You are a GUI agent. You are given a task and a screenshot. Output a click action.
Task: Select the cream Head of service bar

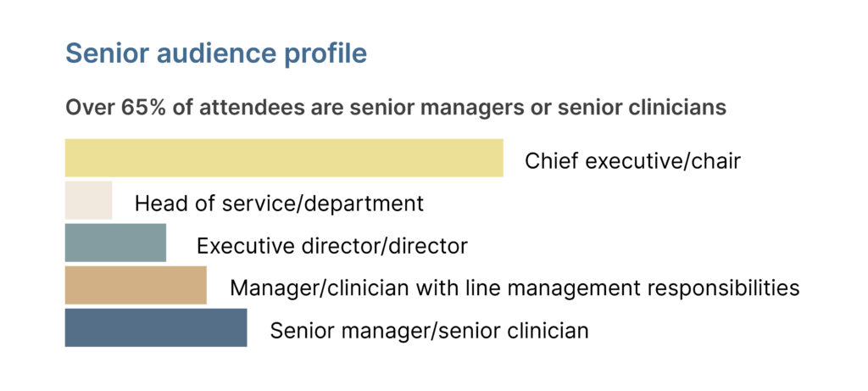88,201
